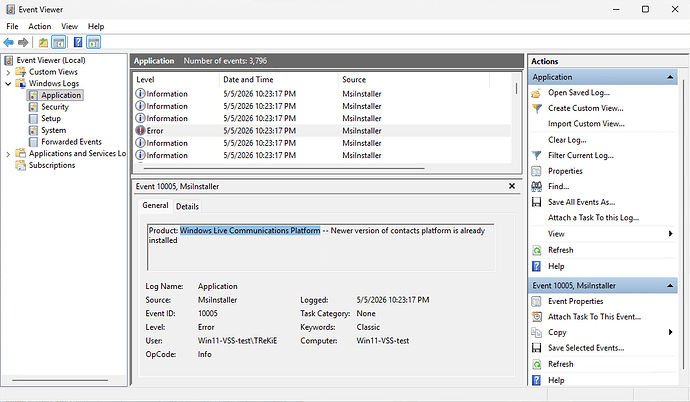Image resolution: width=690 pixels, height=402 pixels.
Task: Click the Copy icon in the event actions
Action: point(536,333)
